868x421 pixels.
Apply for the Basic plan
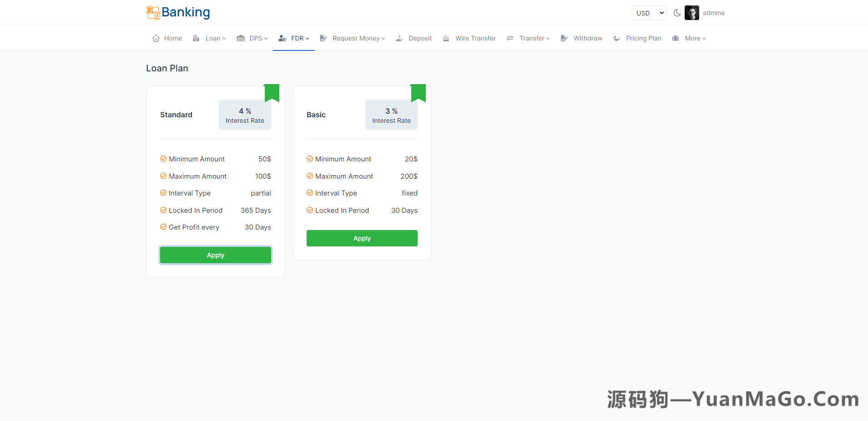coord(362,238)
